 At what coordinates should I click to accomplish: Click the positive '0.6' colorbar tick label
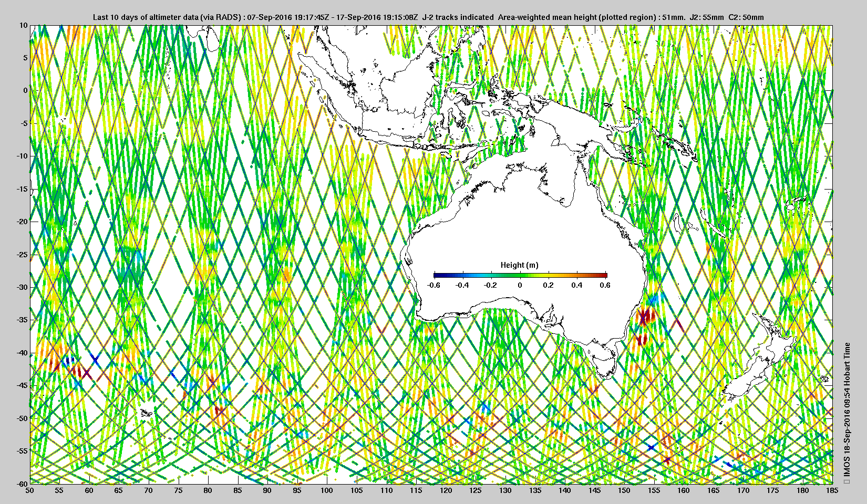[605, 285]
